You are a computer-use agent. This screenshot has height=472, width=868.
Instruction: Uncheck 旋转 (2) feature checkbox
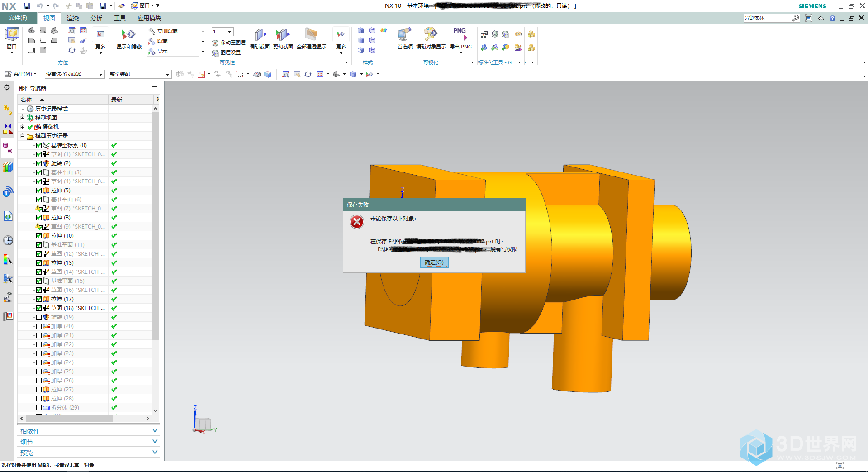[39, 163]
